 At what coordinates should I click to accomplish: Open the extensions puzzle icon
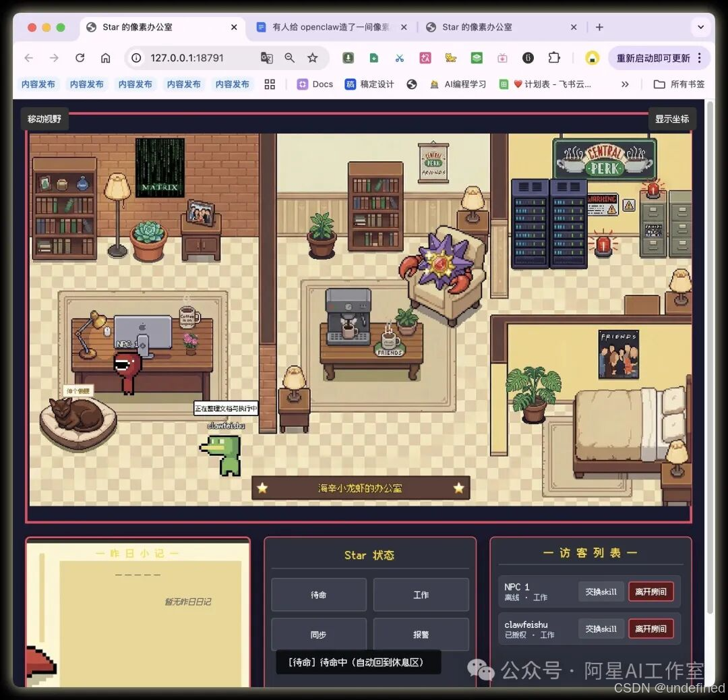tap(554, 58)
